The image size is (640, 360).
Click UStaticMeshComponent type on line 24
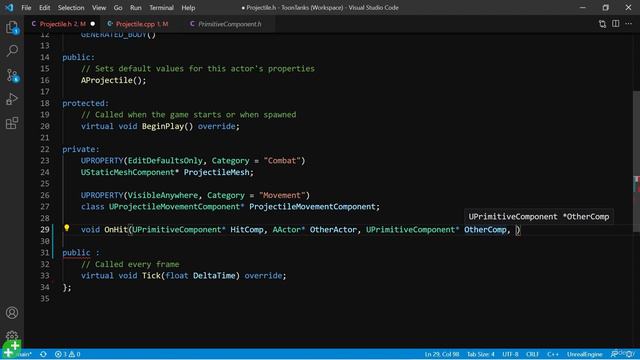point(127,172)
